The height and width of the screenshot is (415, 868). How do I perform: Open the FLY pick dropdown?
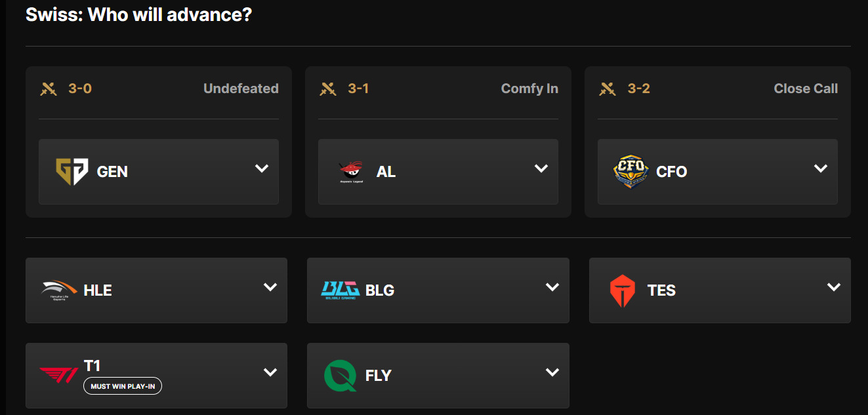coord(552,372)
